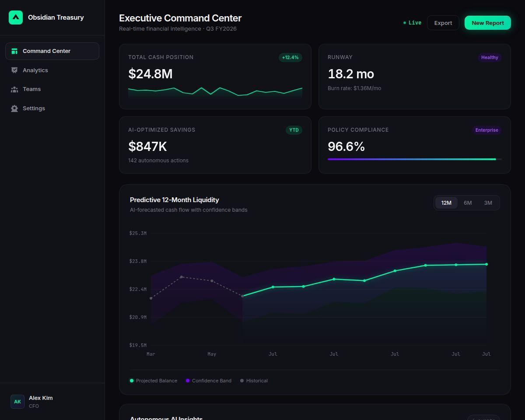Open Settings via the gear icon
Screen dimensions: 525x420
(x=14, y=108)
